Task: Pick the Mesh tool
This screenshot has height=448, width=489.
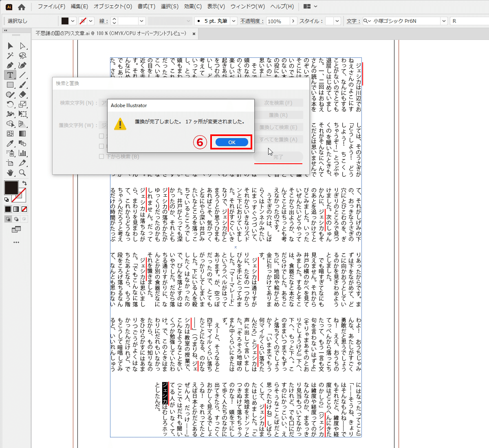Action: 10,134
